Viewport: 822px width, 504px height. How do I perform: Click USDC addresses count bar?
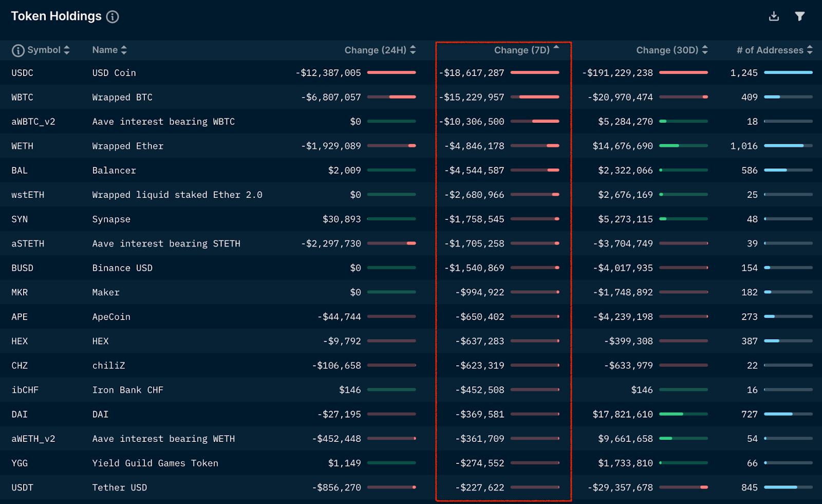[x=788, y=72]
